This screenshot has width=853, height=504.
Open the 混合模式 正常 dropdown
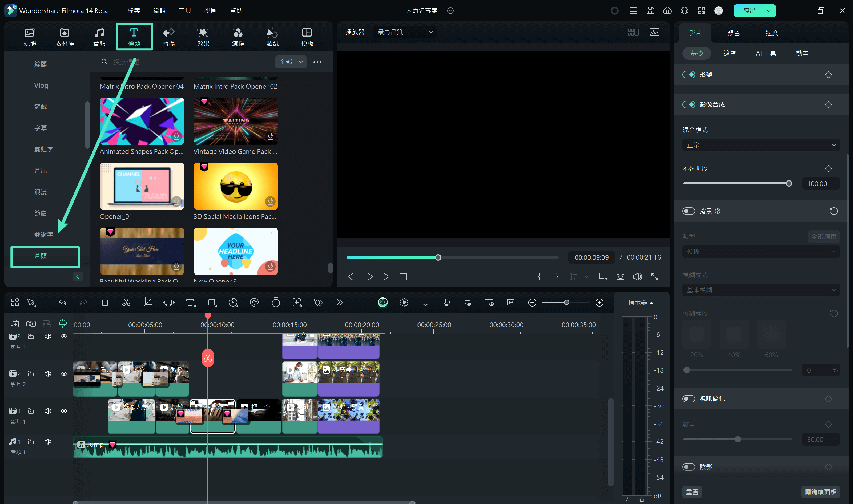pyautogui.click(x=761, y=145)
